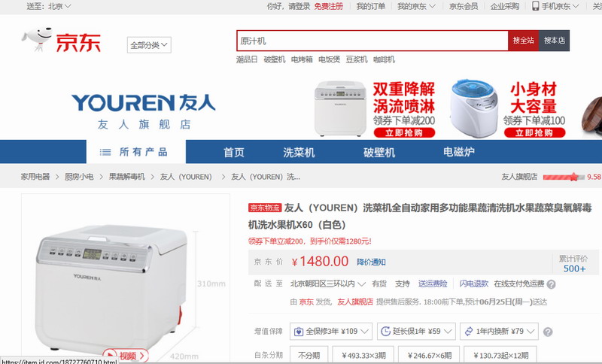This screenshot has width=602, height=364.
Task: Expand the 全部分类 category dropdown
Action: pyautogui.click(x=149, y=45)
